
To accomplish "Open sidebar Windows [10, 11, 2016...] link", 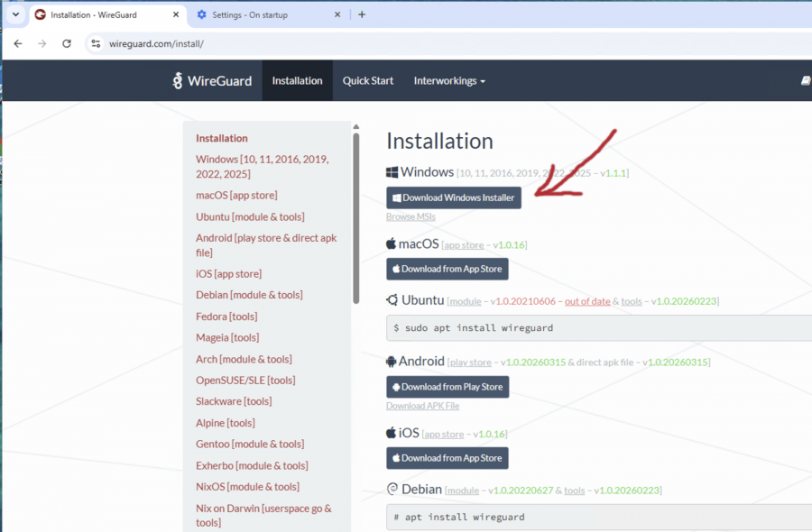I will click(x=263, y=167).
